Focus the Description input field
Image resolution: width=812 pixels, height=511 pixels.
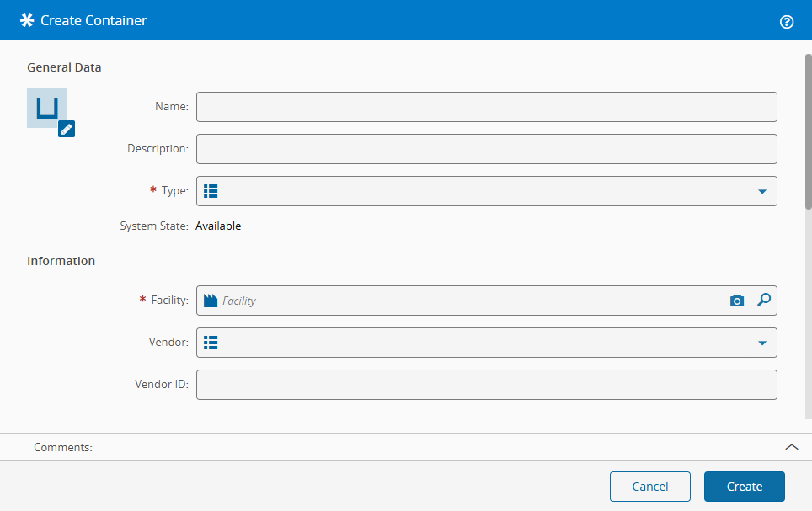click(486, 149)
